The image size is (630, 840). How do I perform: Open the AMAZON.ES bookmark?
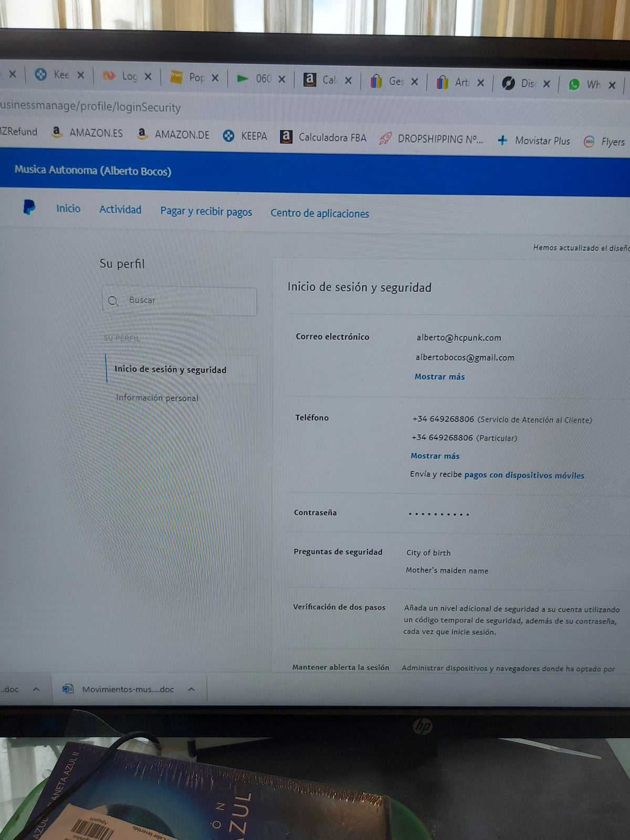(x=87, y=133)
